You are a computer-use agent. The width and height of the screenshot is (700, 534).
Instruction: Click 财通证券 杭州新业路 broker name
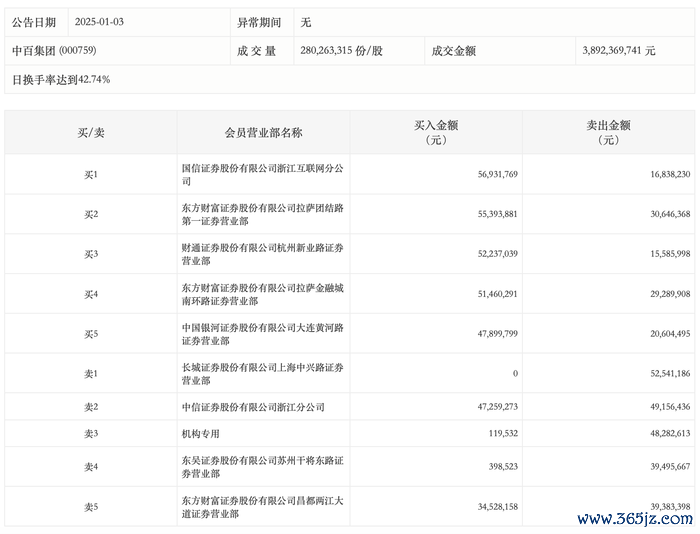(x=262, y=254)
